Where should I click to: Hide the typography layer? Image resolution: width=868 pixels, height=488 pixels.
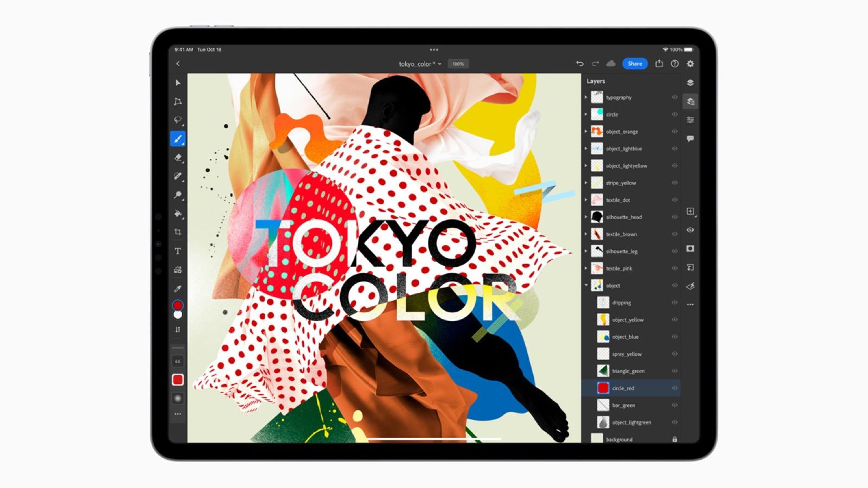675,98
